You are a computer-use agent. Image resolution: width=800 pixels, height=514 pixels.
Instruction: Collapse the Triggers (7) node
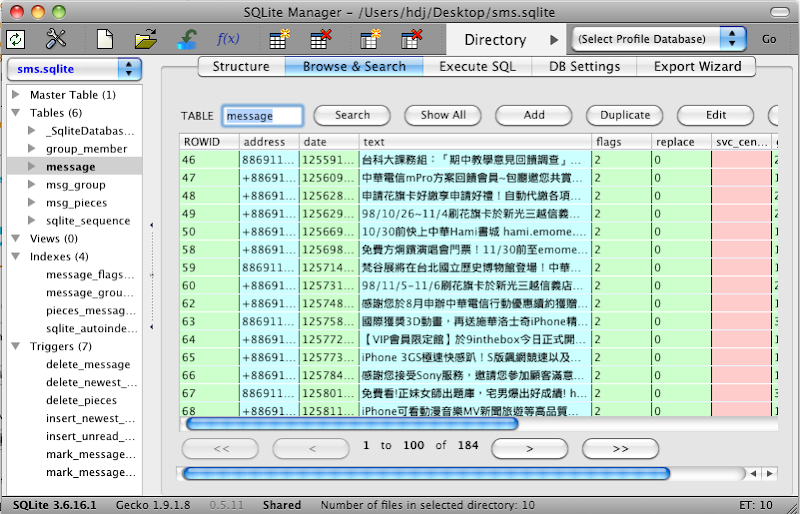(x=16, y=346)
